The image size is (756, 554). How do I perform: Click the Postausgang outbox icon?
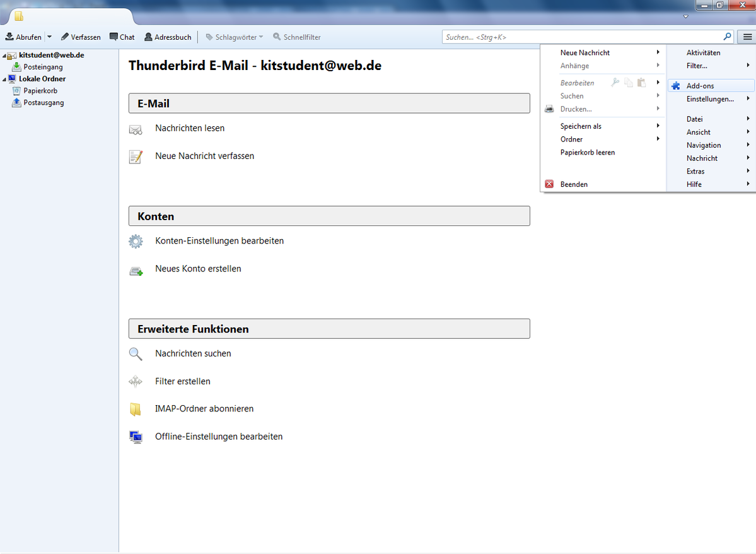pyautogui.click(x=16, y=102)
